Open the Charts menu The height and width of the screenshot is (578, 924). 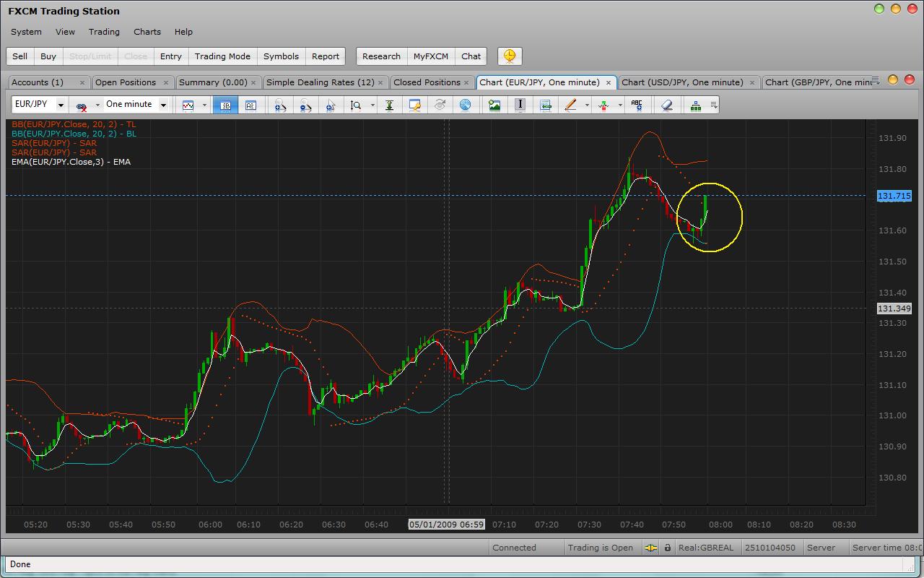(x=147, y=32)
